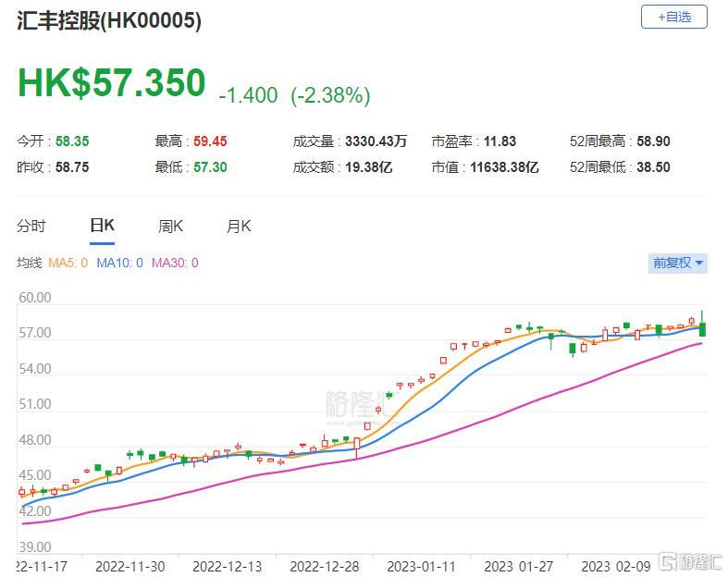Expand the 前复权 adjustment dropdown
The image size is (728, 577).
click(678, 264)
